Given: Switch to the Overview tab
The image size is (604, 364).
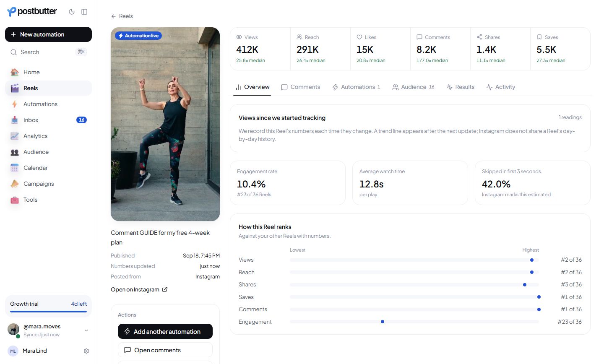Looking at the screenshot, I should (x=252, y=87).
